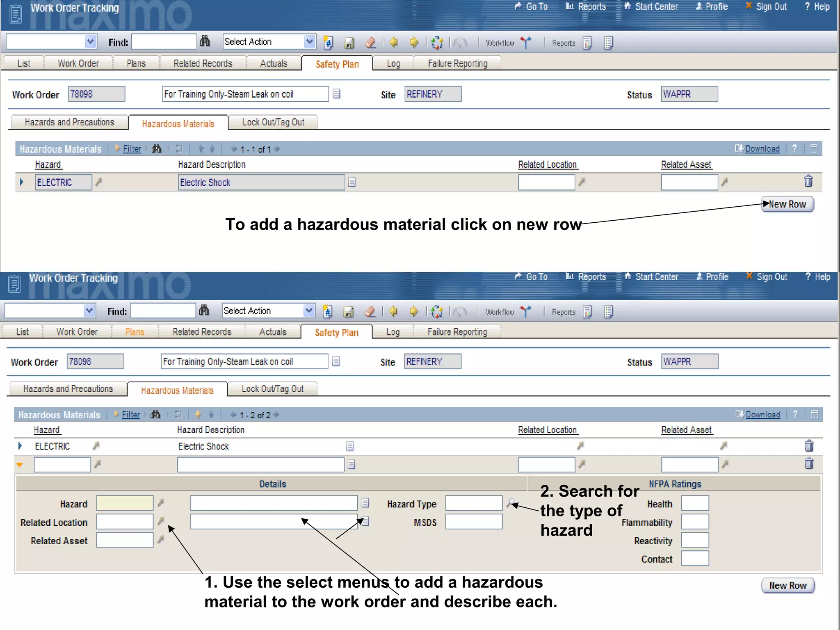Viewport: 840px width, 630px height.
Task: Save the record via lower window toolbar disk icon
Action: click(x=348, y=312)
